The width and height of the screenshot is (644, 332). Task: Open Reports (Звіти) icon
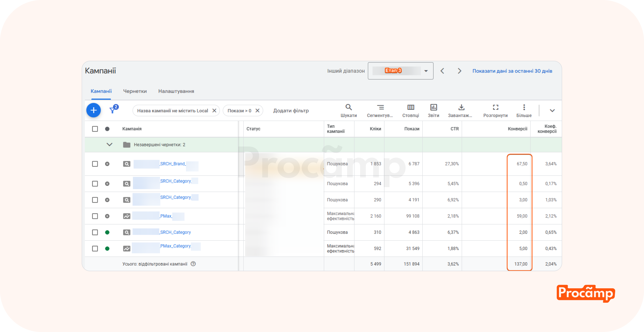pyautogui.click(x=433, y=107)
